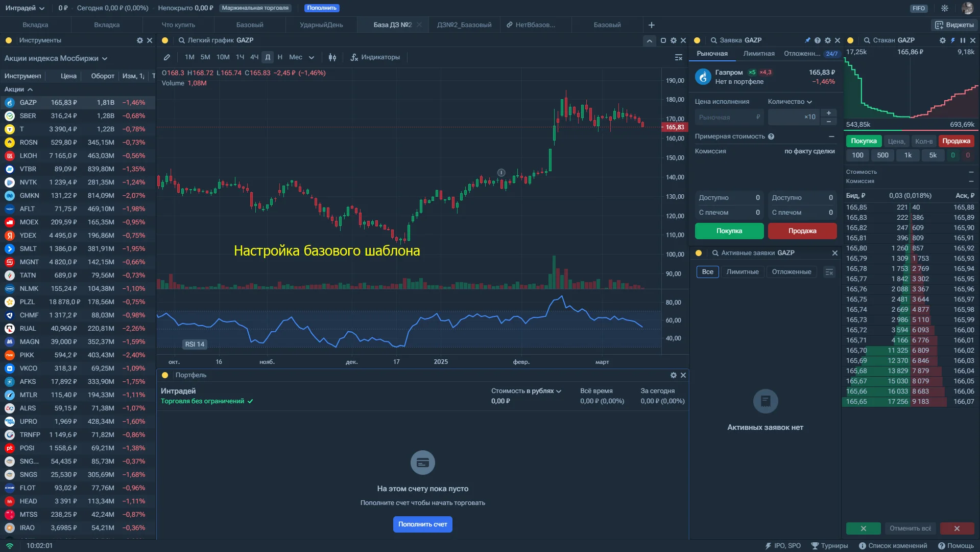Open the ДЗ№2_Базовый workspace tab
980x552 pixels.
coord(464,25)
